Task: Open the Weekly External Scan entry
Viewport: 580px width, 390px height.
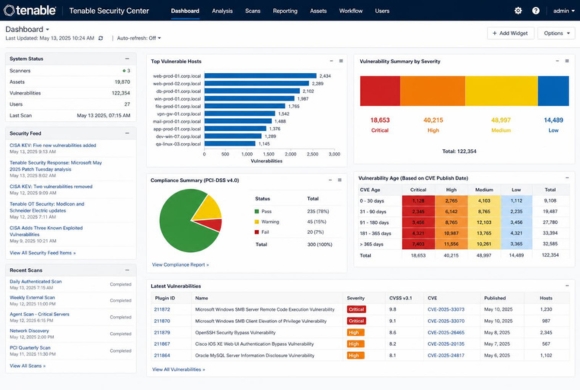Action: [32, 297]
